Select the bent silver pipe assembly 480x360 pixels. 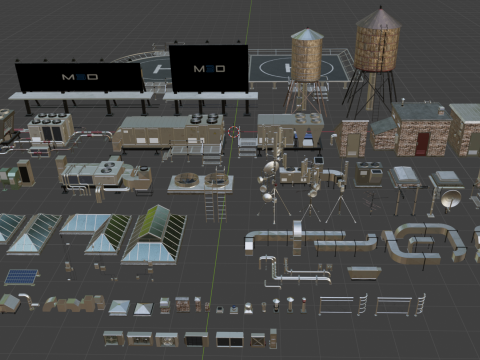tap(295, 272)
